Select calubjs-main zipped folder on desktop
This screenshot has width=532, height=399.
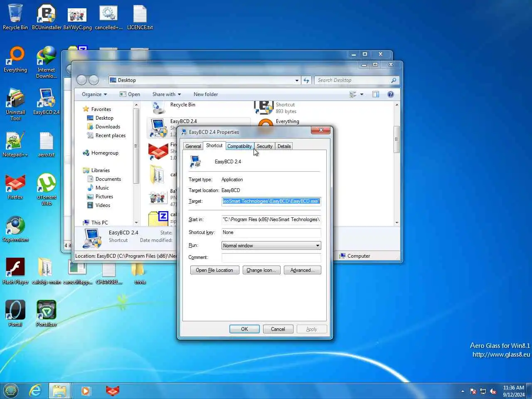coord(46,271)
